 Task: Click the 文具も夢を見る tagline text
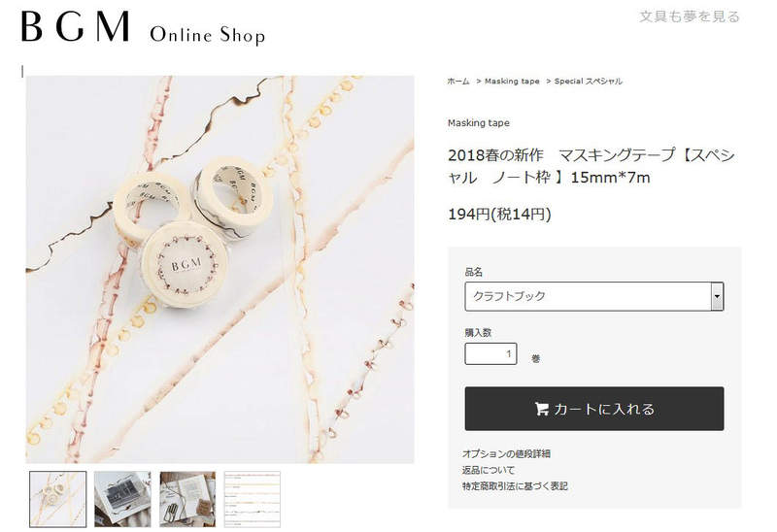[x=690, y=17]
